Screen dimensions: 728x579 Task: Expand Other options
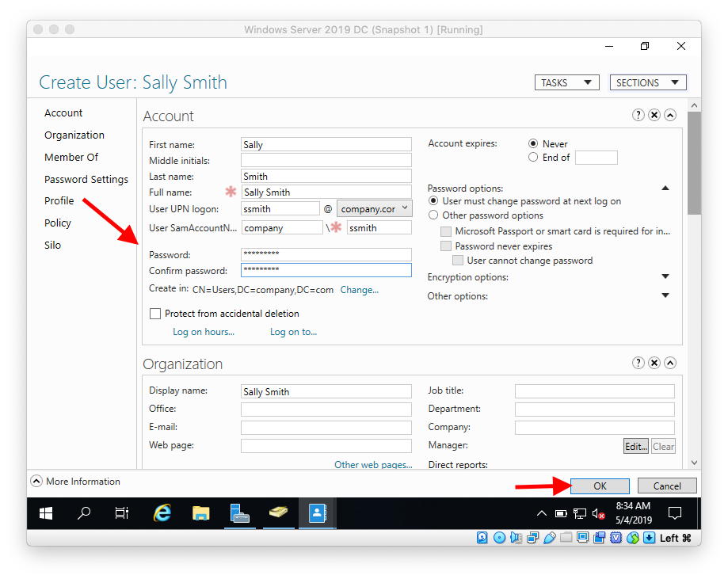tap(665, 295)
